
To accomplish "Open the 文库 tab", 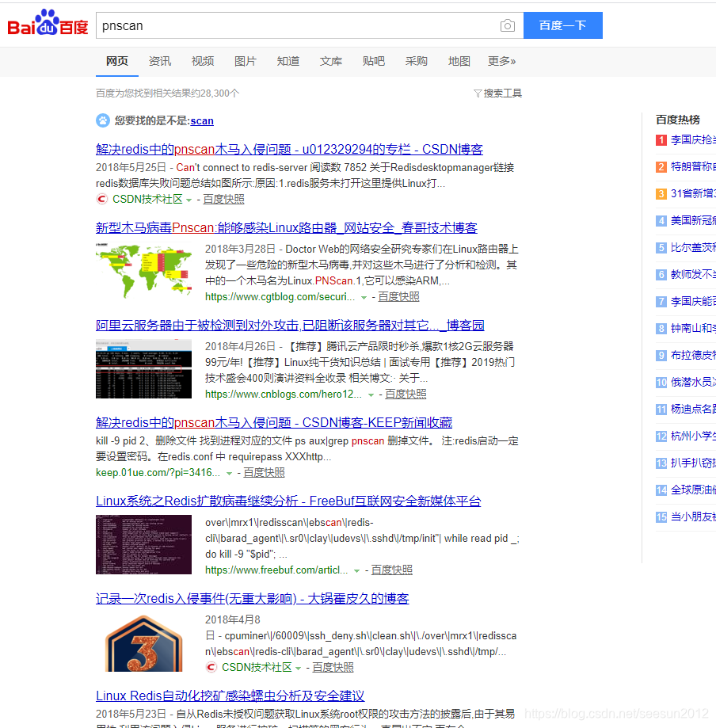I will point(330,61).
